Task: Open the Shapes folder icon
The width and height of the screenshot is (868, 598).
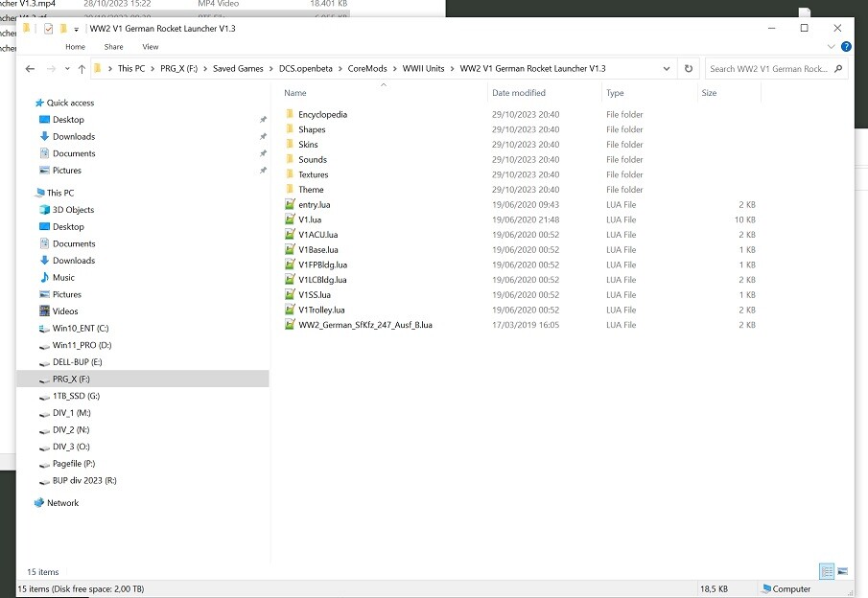Action: pos(290,128)
